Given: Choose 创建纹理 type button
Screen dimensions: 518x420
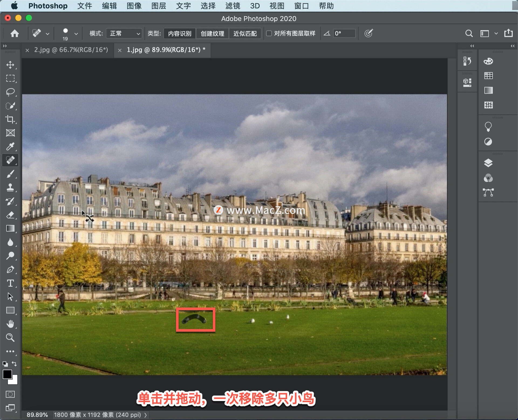Looking at the screenshot, I should [212, 33].
